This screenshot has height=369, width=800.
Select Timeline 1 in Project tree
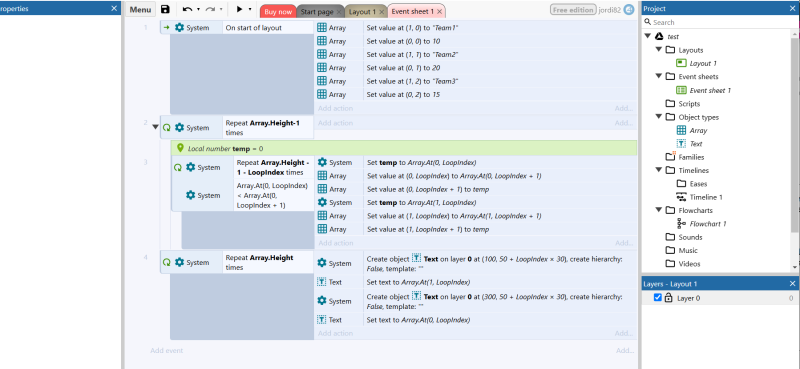coord(706,197)
